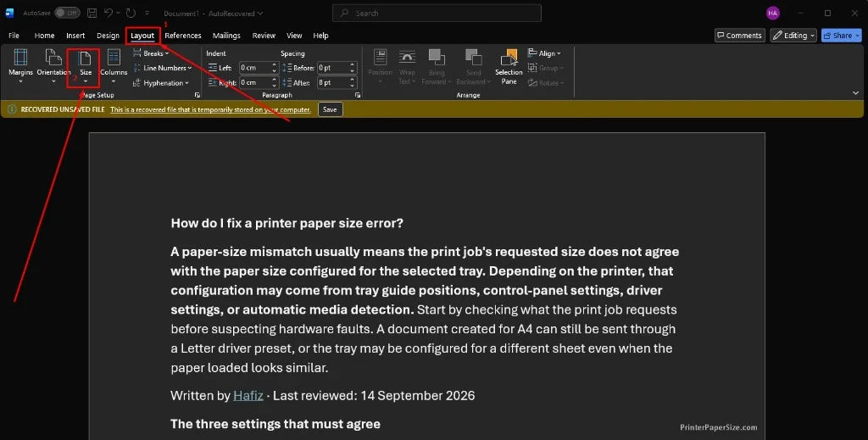Click the Word application icon
The width and height of the screenshot is (868, 440).
[x=9, y=13]
